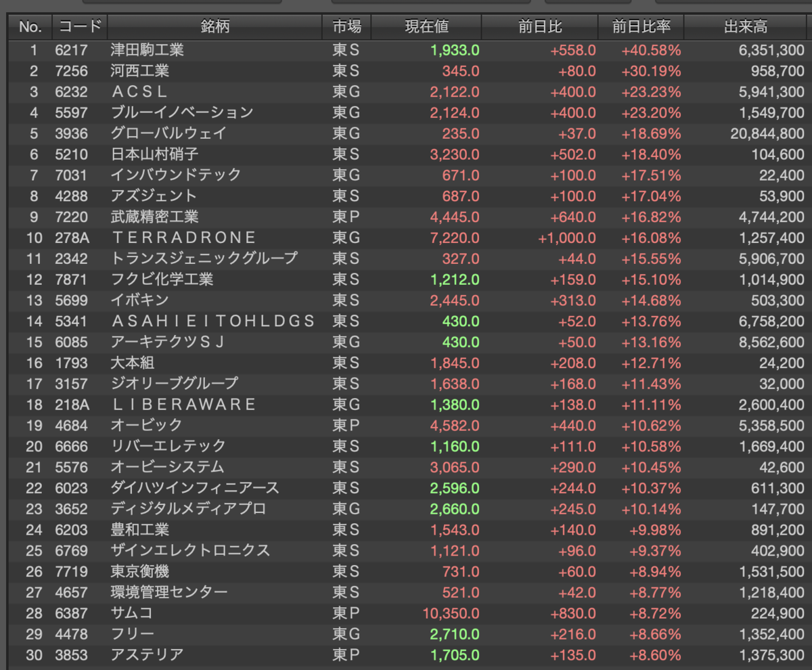Click the サムコ stock name
The image size is (812, 670).
point(132,613)
